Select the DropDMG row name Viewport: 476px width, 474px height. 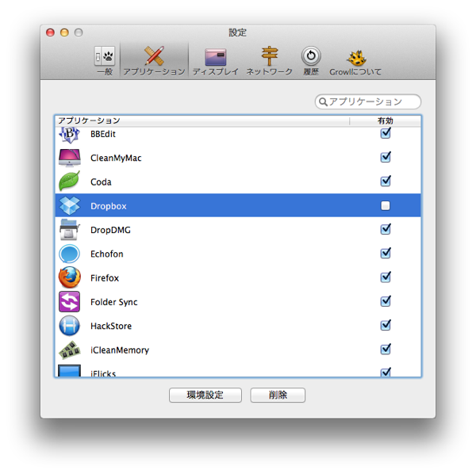pyautogui.click(x=110, y=230)
